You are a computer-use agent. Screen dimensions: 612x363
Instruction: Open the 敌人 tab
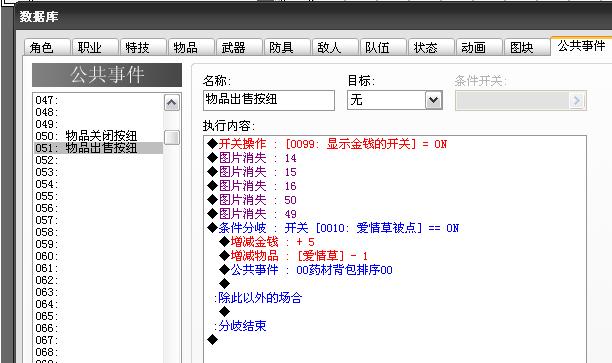[x=335, y=48]
